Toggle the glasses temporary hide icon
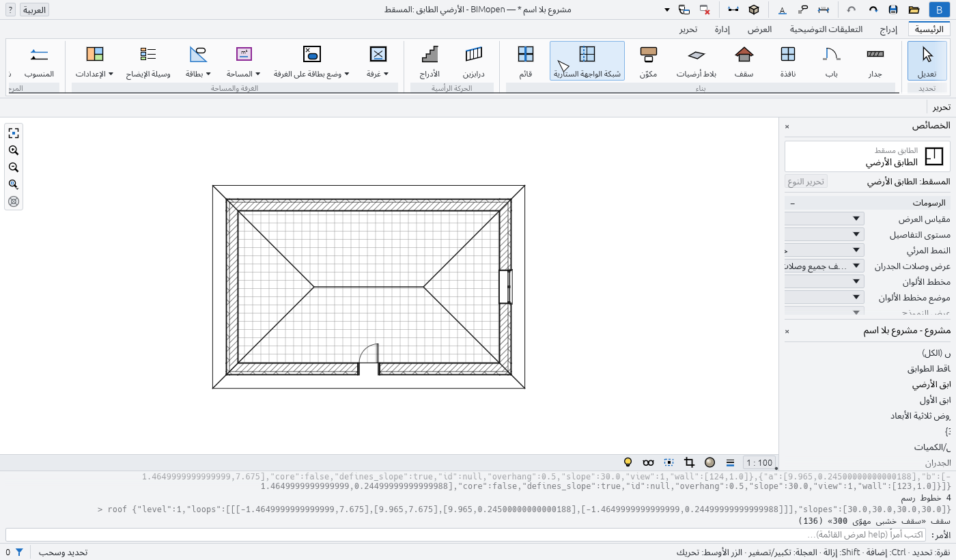Screen dimensions: 956x560 [649, 462]
